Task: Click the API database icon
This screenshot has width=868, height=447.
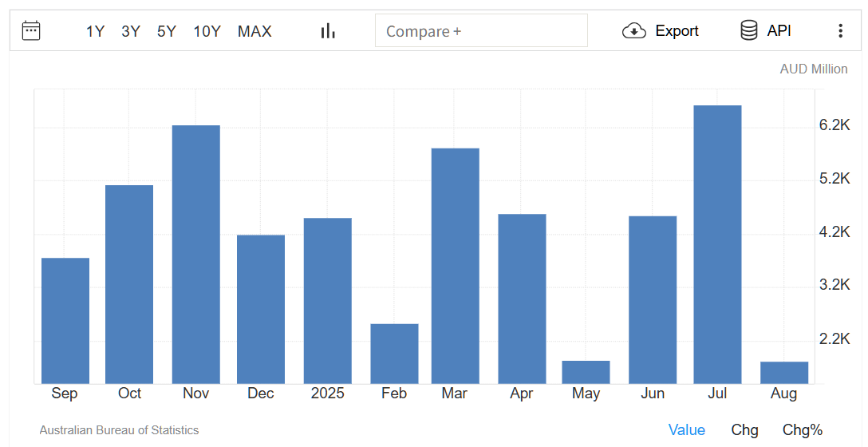Action: [748, 31]
